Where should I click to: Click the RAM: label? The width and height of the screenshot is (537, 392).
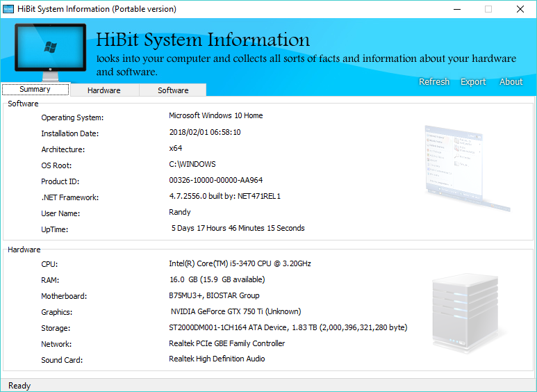pyautogui.click(x=50, y=280)
